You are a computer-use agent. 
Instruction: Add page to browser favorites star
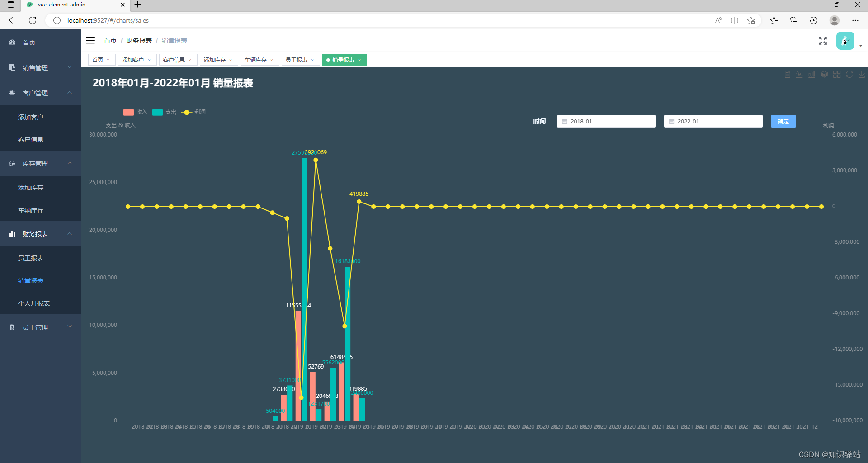(751, 20)
